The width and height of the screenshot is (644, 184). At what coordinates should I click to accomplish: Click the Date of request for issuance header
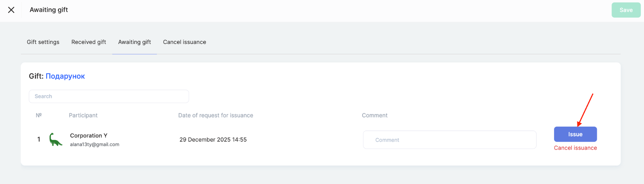pos(215,115)
